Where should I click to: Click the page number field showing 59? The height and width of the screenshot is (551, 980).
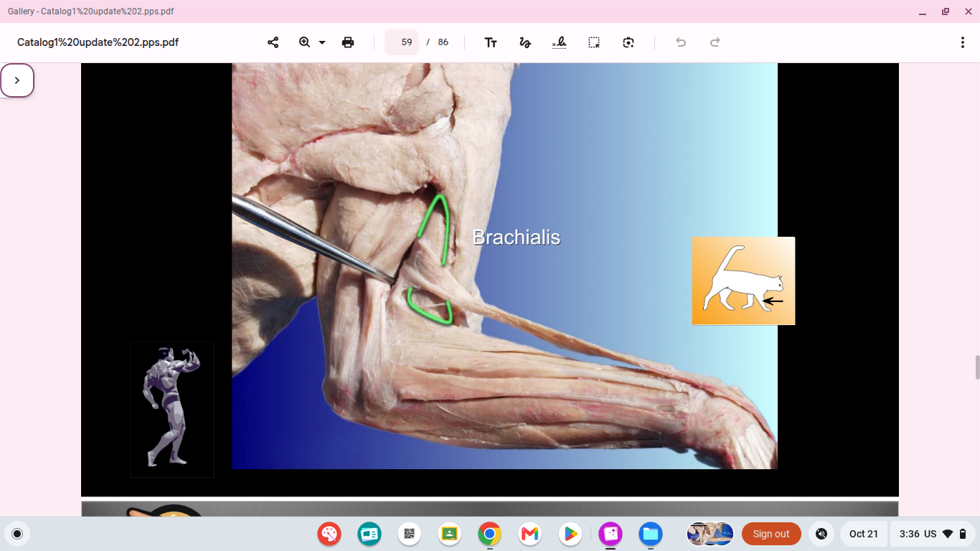tap(402, 42)
